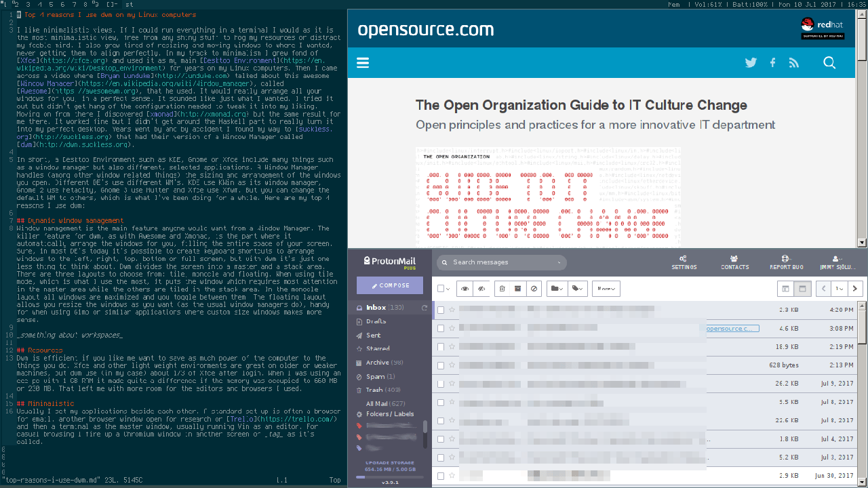The width and height of the screenshot is (868, 488).
Task: Star the 3:08 PM message
Action: coord(452,329)
